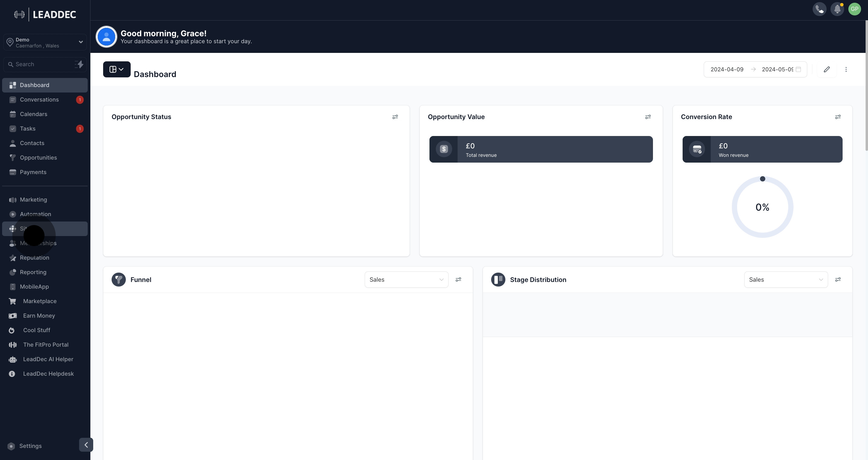
Task: Collapse the sidebar with the arrow toggle
Action: click(x=86, y=445)
